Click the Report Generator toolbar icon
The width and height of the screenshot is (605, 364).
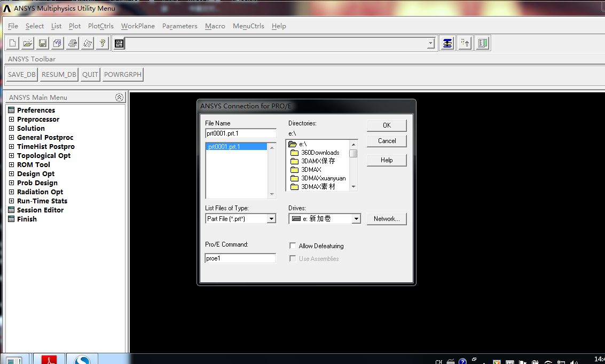pyautogui.click(x=88, y=43)
